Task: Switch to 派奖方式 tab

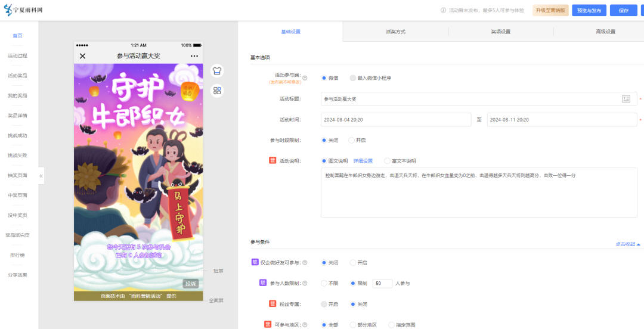Action: [x=395, y=32]
